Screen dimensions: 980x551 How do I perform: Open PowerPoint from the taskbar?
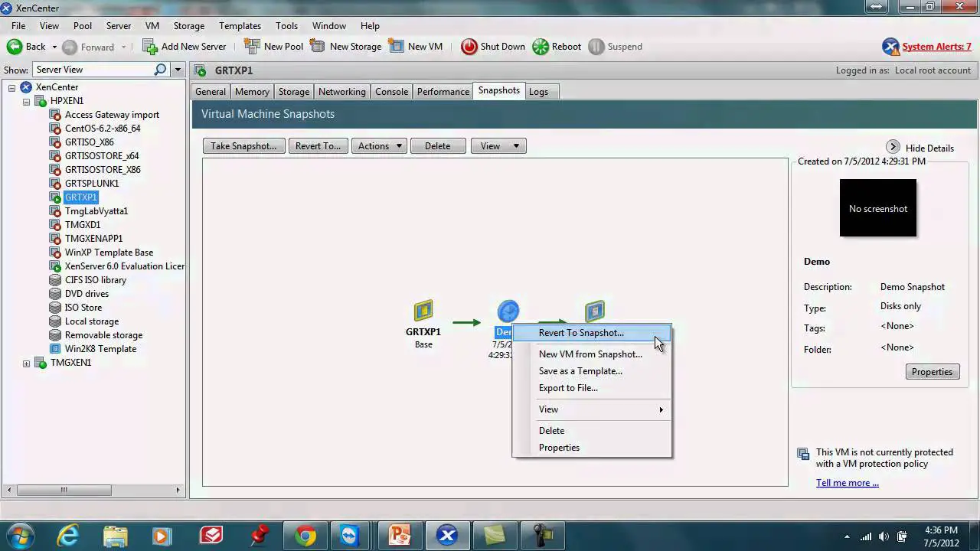pos(400,536)
